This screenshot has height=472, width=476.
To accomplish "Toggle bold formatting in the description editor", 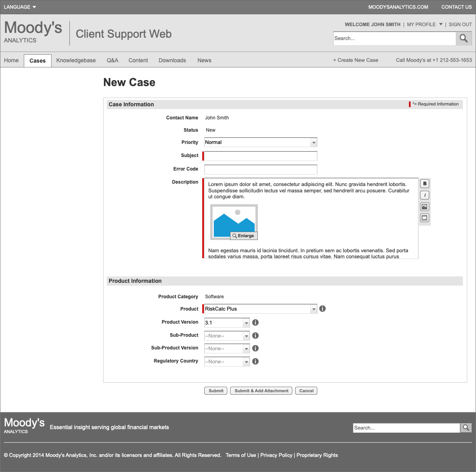I will click(424, 183).
